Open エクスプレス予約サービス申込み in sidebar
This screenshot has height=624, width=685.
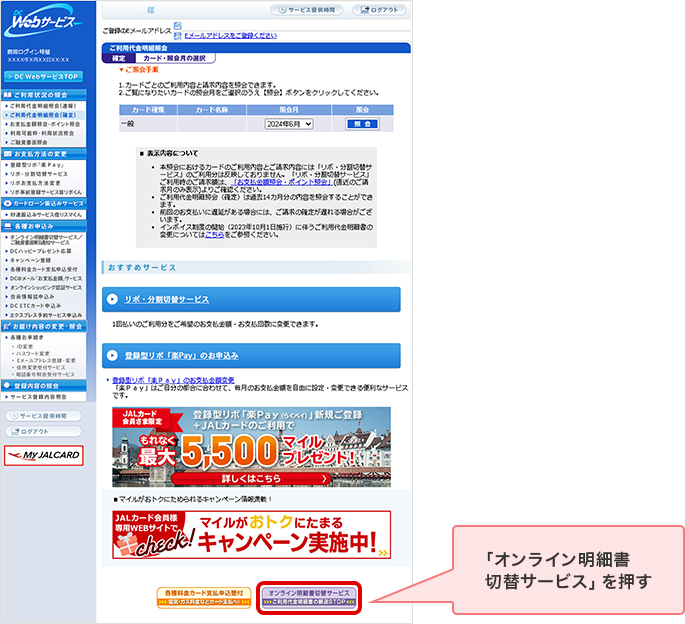click(45, 315)
